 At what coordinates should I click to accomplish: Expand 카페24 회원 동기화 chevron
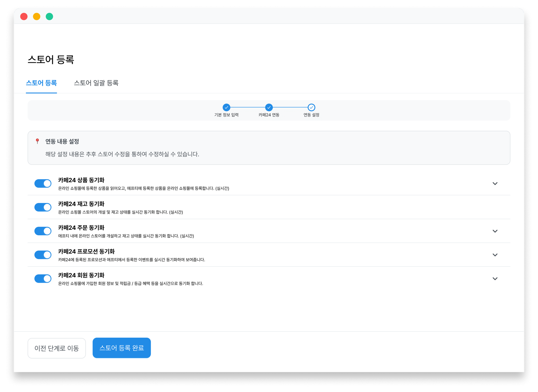(x=495, y=279)
